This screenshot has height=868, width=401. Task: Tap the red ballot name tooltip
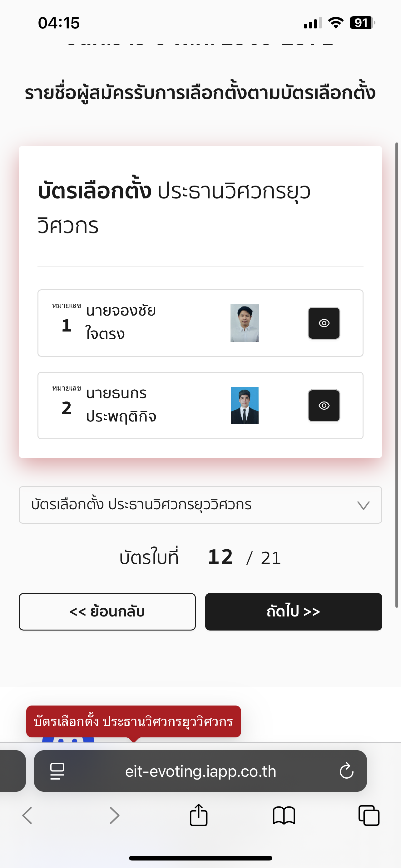tap(134, 721)
